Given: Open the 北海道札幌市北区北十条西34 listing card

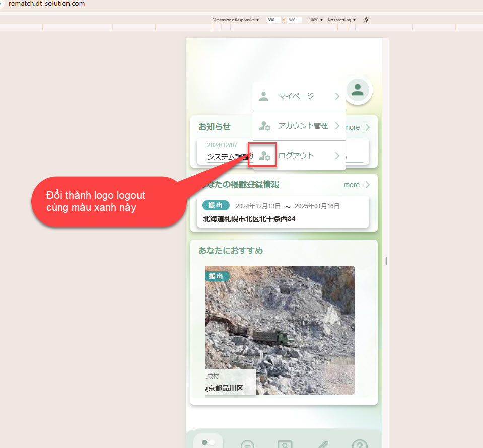Looking at the screenshot, I should (283, 212).
